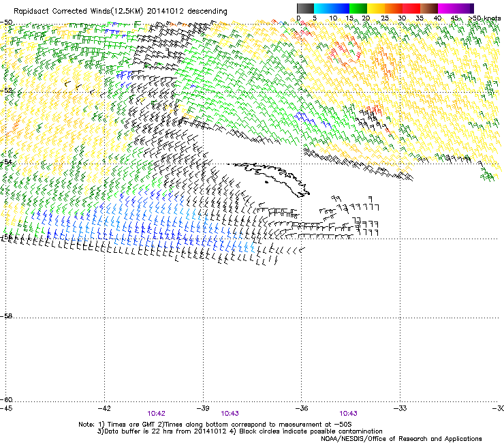Click the '>50 knots' legend label
Image resolution: width=504 pixels, height=443 pixels.
coord(485,18)
